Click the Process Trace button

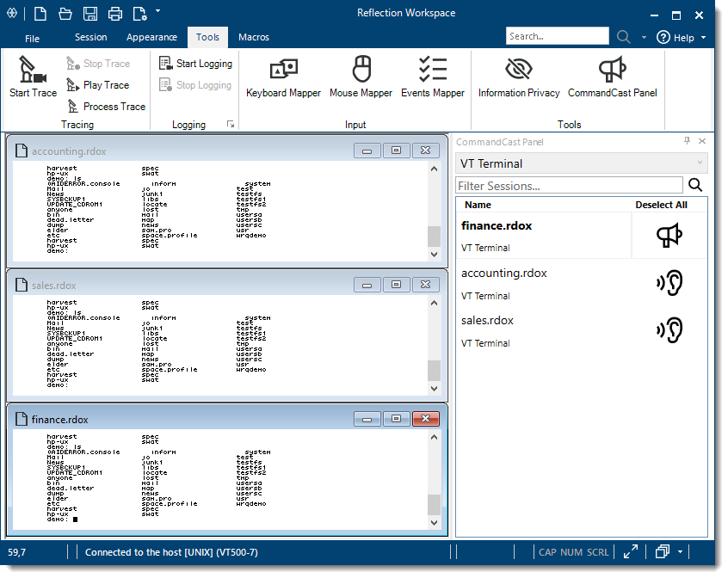click(106, 107)
